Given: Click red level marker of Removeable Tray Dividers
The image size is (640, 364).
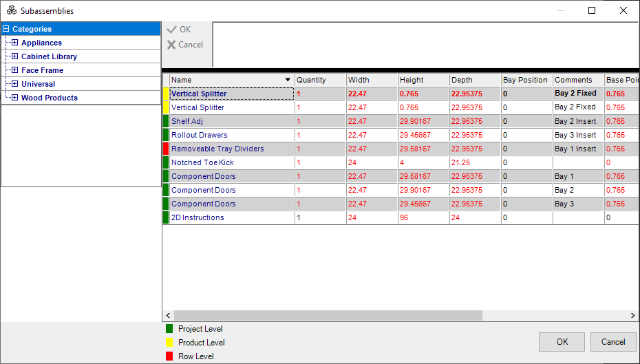Looking at the screenshot, I should point(166,149).
